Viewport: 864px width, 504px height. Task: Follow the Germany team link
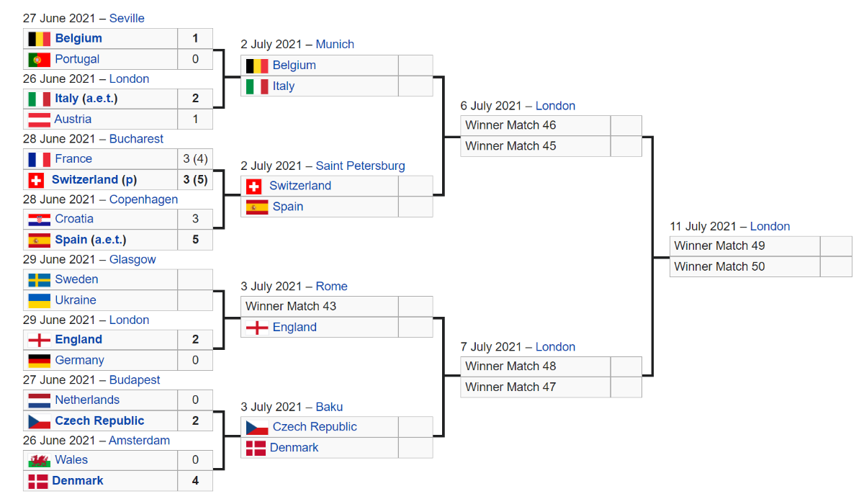(79, 360)
